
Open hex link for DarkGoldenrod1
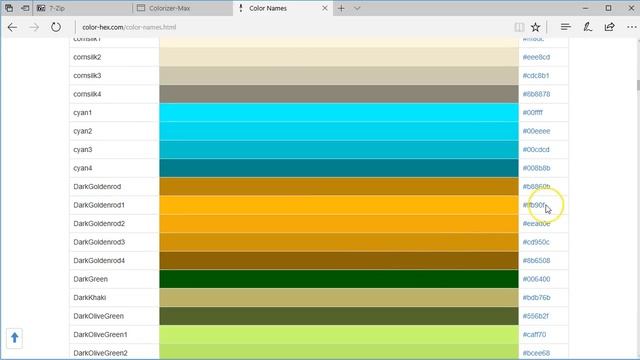[x=534, y=205]
